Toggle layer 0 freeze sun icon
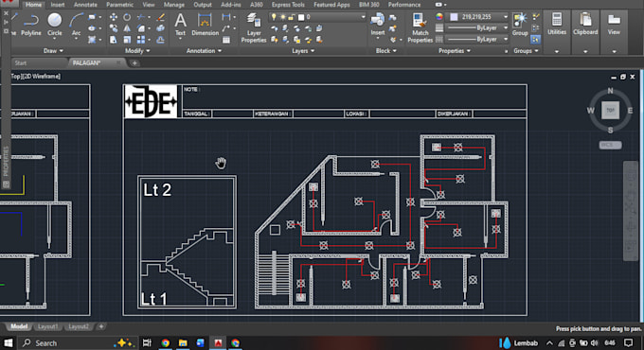Screen dimensions: 644x350 coord(283,17)
